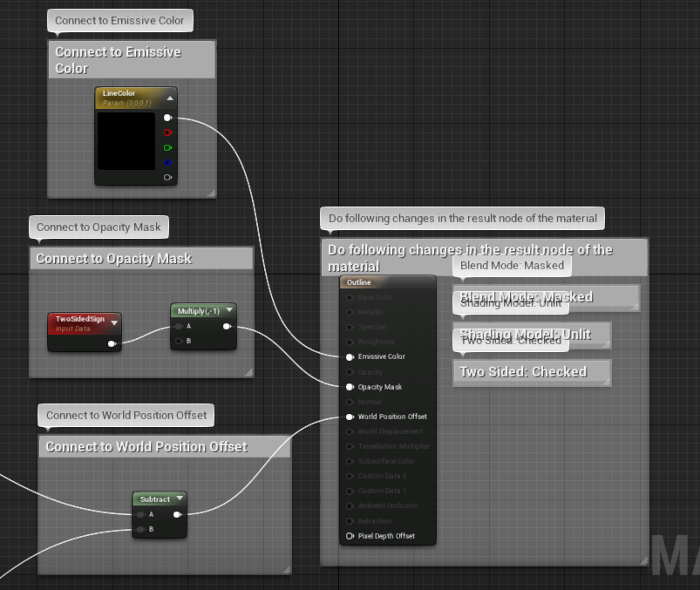700x590 pixels.
Task: Select the TwoSidedSign node by its title
Action: coord(80,319)
